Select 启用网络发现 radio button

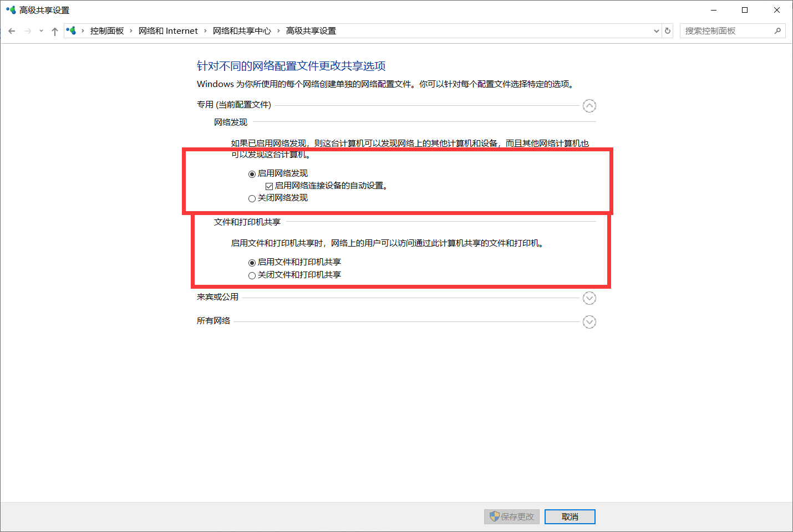click(x=252, y=174)
